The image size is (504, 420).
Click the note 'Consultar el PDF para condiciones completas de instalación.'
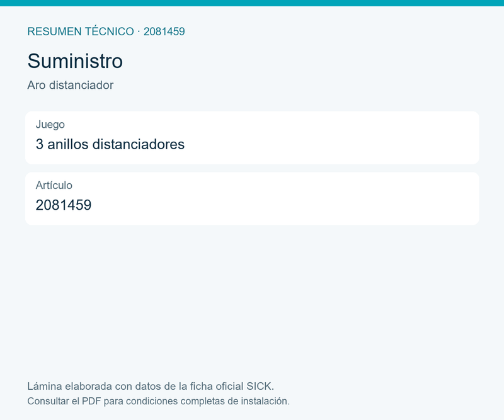coord(159,401)
